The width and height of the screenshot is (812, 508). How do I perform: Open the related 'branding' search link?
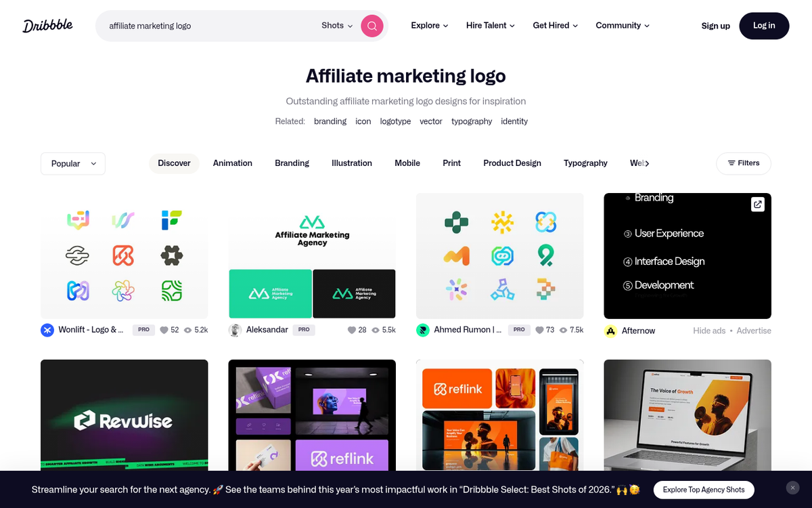tap(330, 121)
